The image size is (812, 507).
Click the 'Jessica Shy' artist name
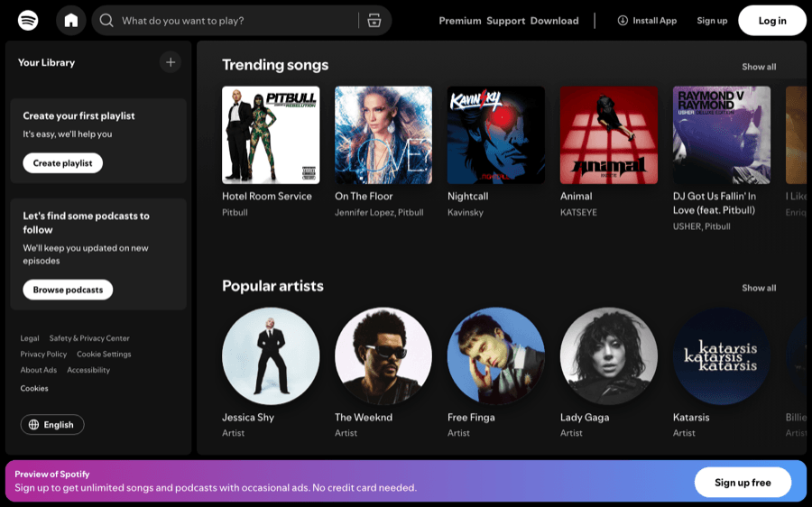pos(248,418)
